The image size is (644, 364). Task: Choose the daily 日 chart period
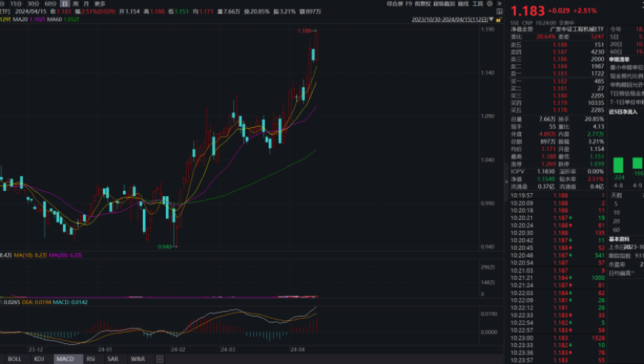pyautogui.click(x=64, y=4)
